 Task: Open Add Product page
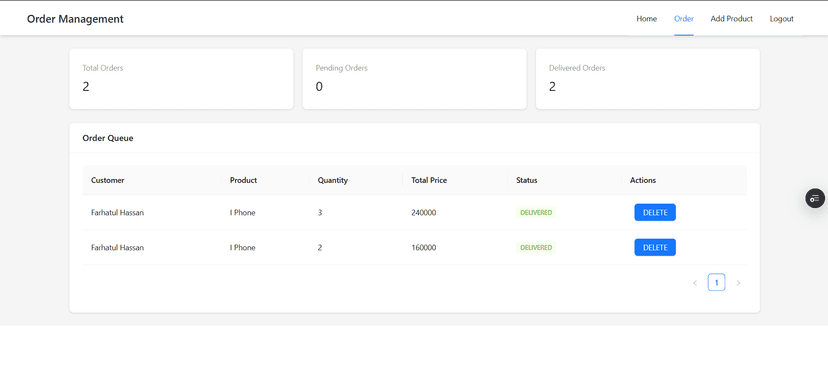click(731, 18)
